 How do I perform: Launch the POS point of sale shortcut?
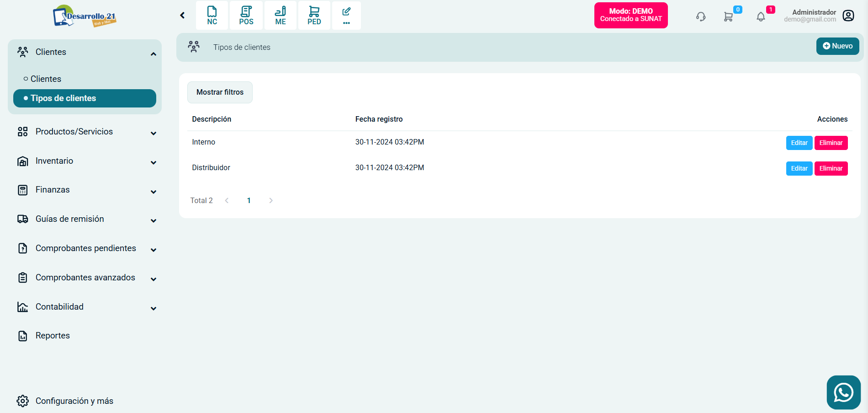pyautogui.click(x=246, y=16)
